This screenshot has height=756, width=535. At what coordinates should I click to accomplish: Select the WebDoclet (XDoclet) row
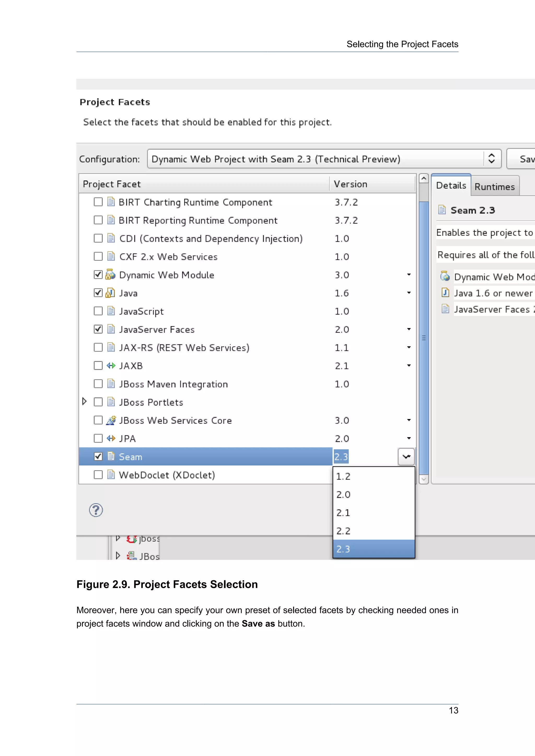[206, 475]
